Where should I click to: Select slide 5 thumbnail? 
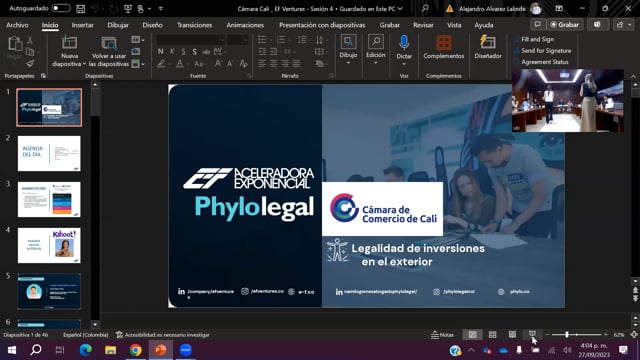(49, 291)
